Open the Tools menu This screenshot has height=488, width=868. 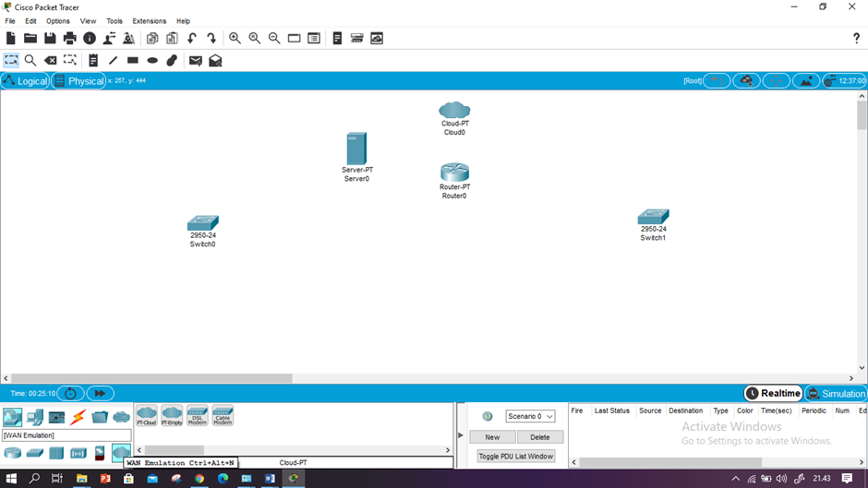(114, 21)
